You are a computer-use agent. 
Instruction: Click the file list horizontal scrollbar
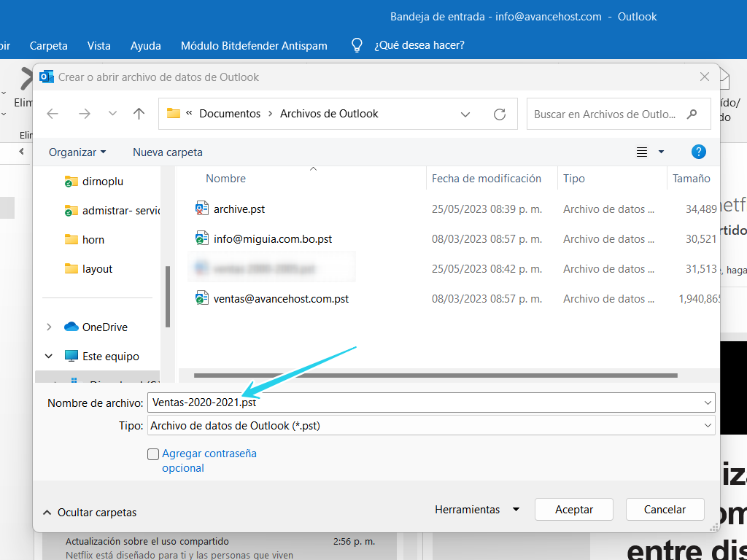(436, 376)
